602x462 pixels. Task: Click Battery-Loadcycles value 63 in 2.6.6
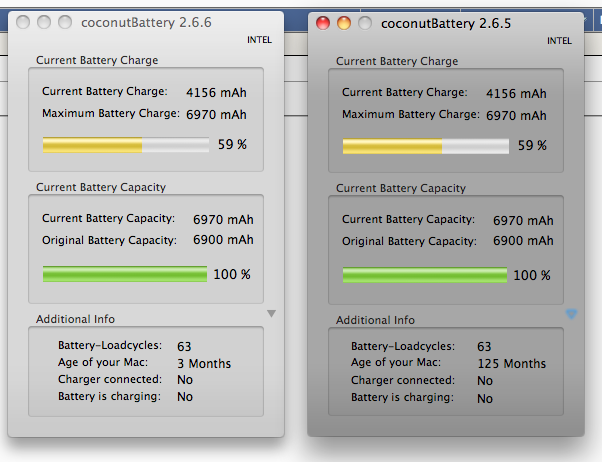click(x=184, y=346)
